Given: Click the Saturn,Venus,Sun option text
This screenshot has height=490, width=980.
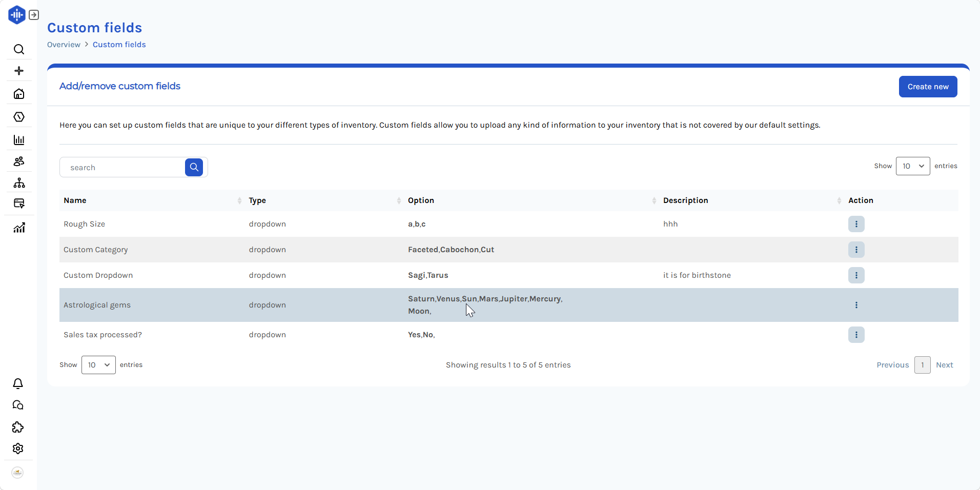Looking at the screenshot, I should pyautogui.click(x=485, y=305).
